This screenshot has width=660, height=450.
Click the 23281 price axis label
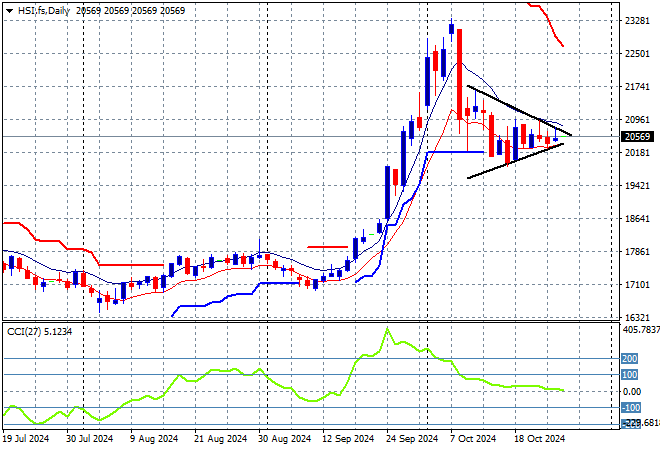pos(637,20)
